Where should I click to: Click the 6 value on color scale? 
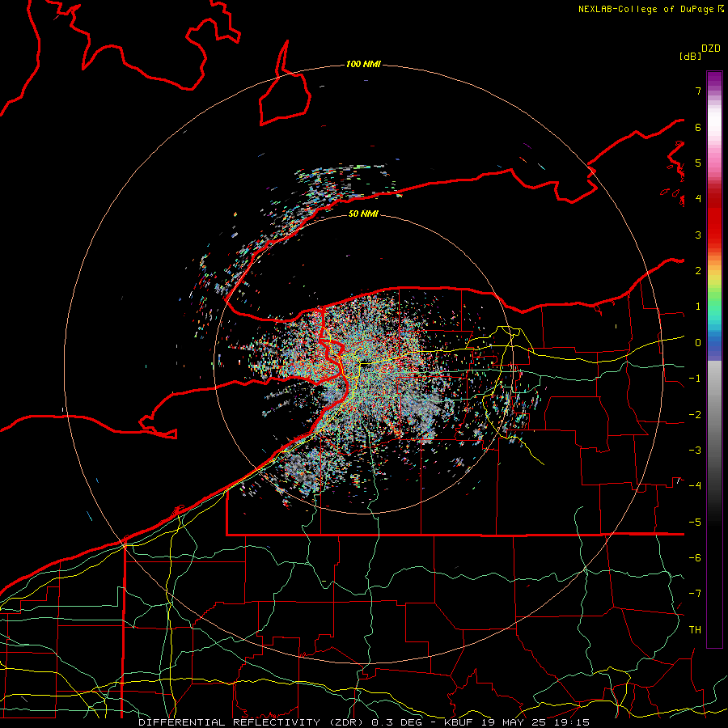698,127
